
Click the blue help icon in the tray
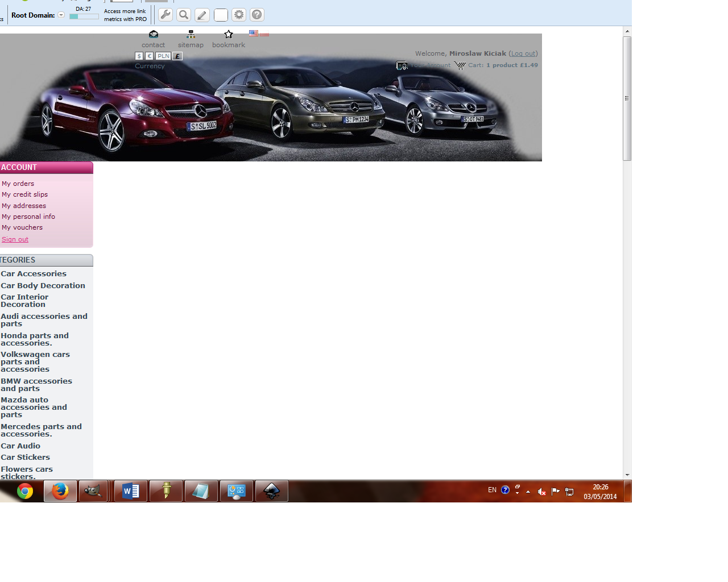click(x=505, y=490)
